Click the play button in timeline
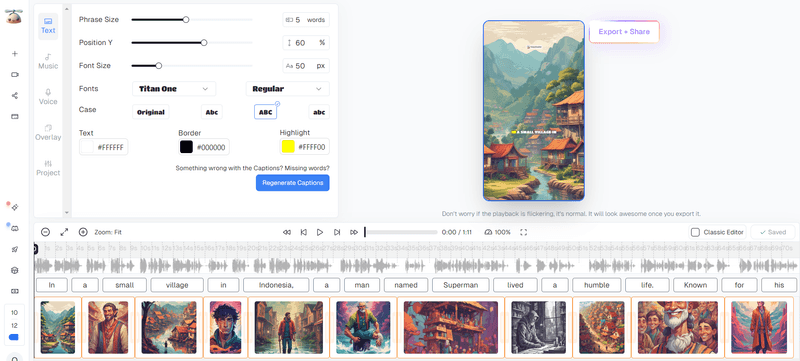This screenshot has width=800, height=361. point(320,232)
